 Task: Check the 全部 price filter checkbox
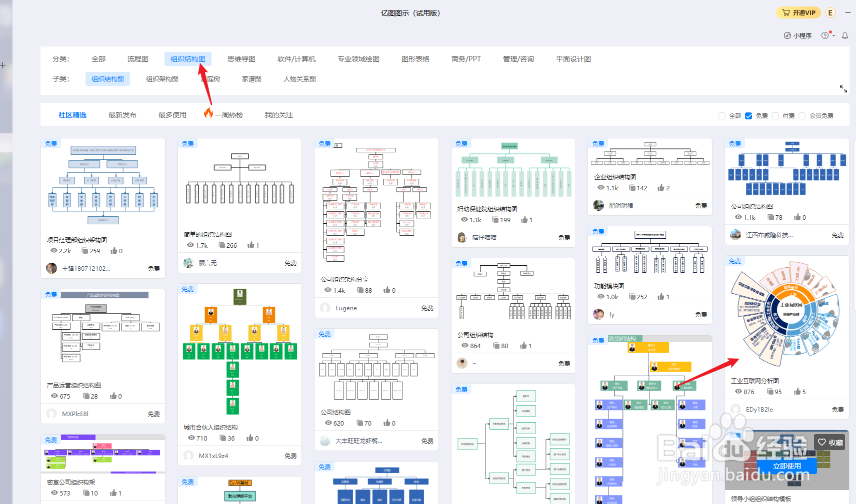click(x=722, y=116)
